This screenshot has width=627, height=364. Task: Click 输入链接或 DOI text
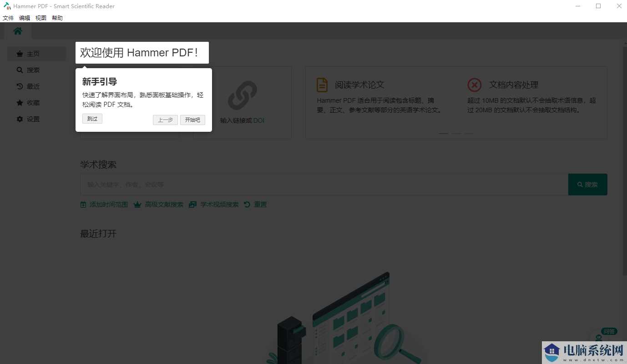coord(242,120)
